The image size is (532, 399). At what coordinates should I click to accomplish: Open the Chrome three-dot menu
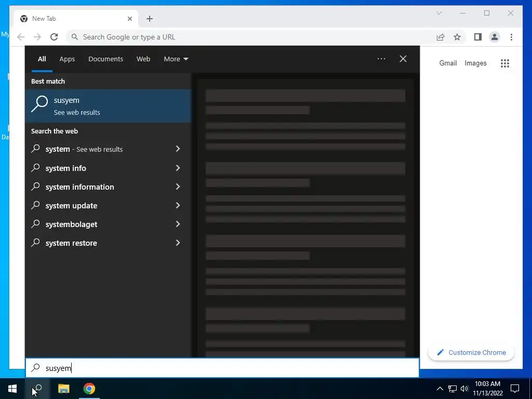[x=511, y=37]
